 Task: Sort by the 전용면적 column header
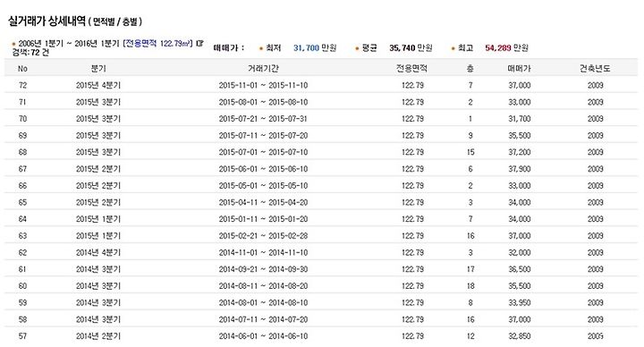pyautogui.click(x=411, y=69)
